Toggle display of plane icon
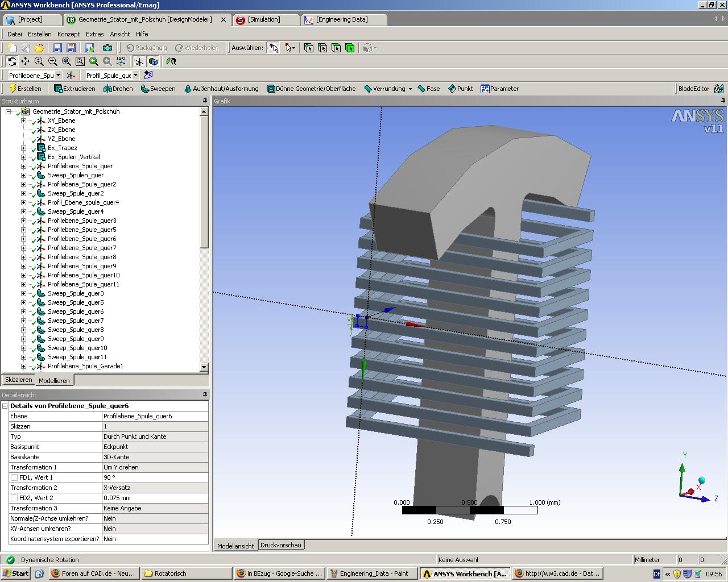728x582 pixels. tap(139, 61)
